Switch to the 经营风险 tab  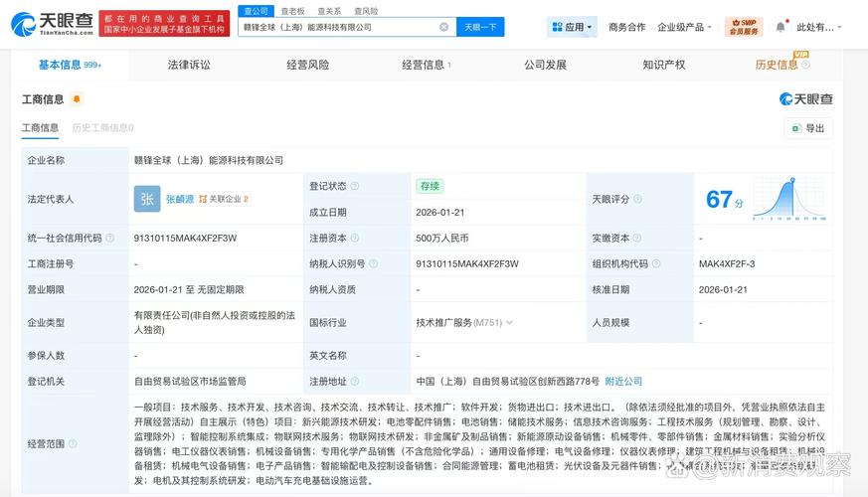[308, 65]
